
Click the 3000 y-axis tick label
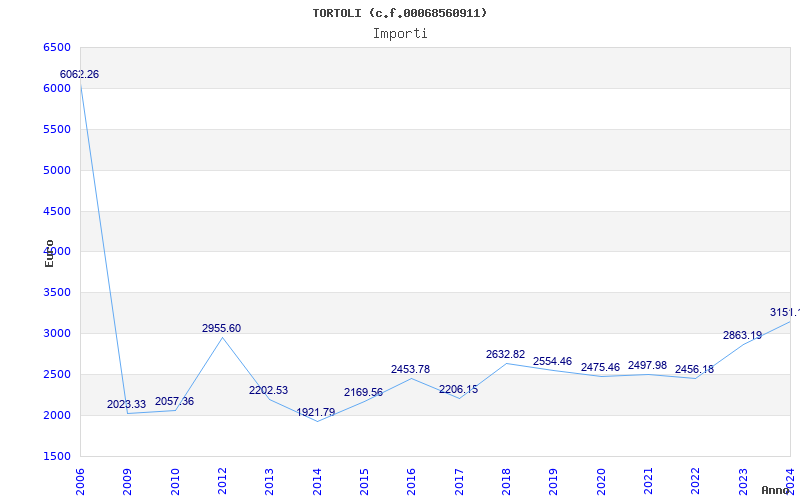[57, 334]
